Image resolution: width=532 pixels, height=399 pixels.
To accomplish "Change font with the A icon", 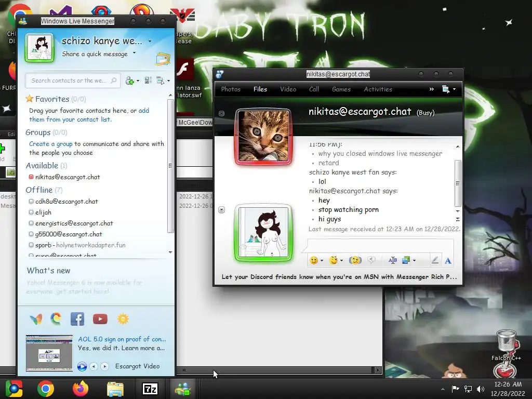I will click(448, 261).
